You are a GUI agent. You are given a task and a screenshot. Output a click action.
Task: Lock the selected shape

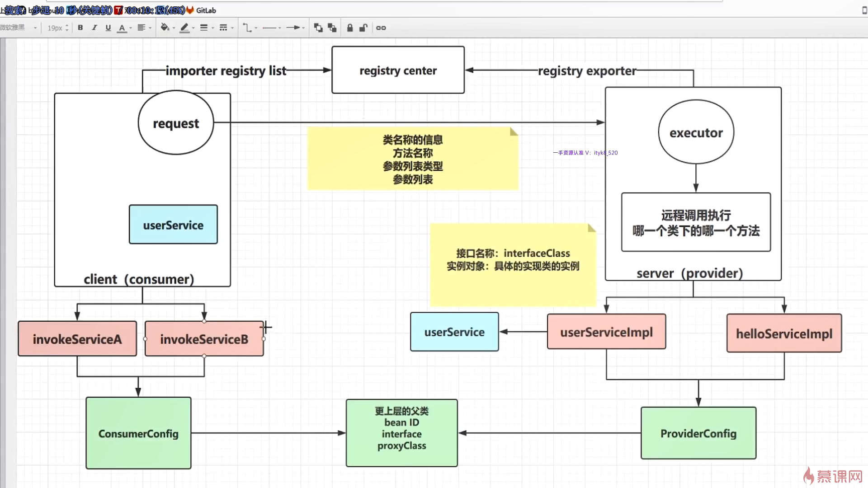350,28
